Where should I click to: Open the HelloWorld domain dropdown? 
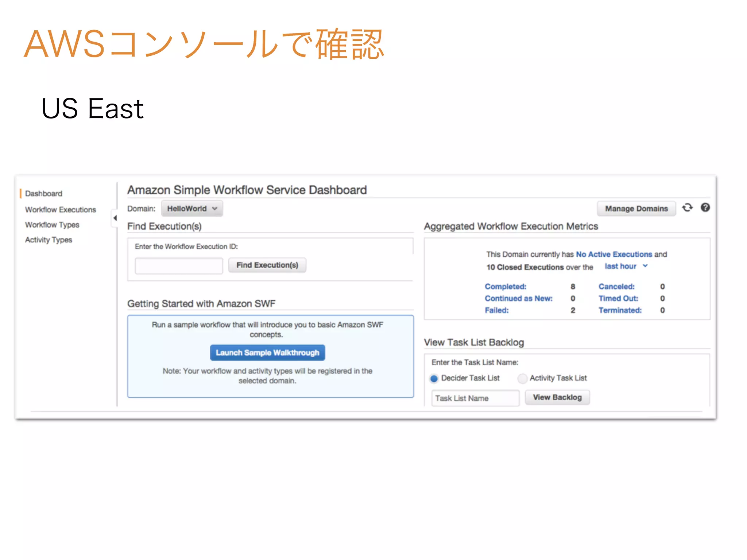[x=192, y=209]
